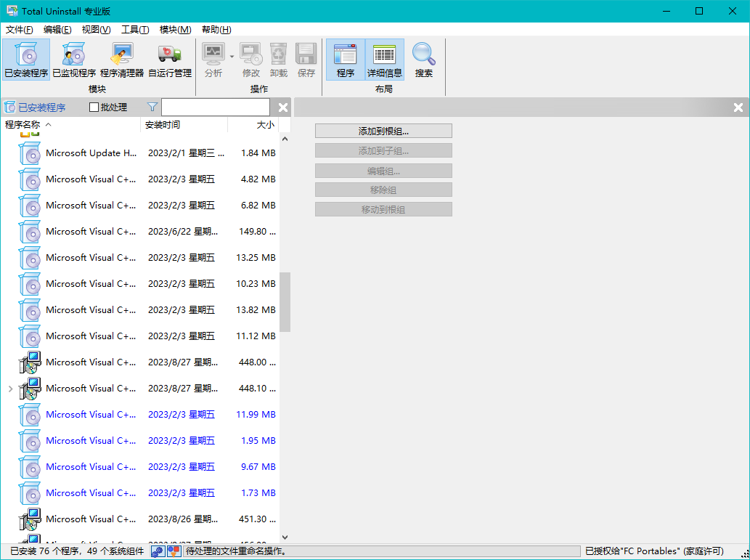Click the installer icon of the 448.00 row

coord(30,362)
